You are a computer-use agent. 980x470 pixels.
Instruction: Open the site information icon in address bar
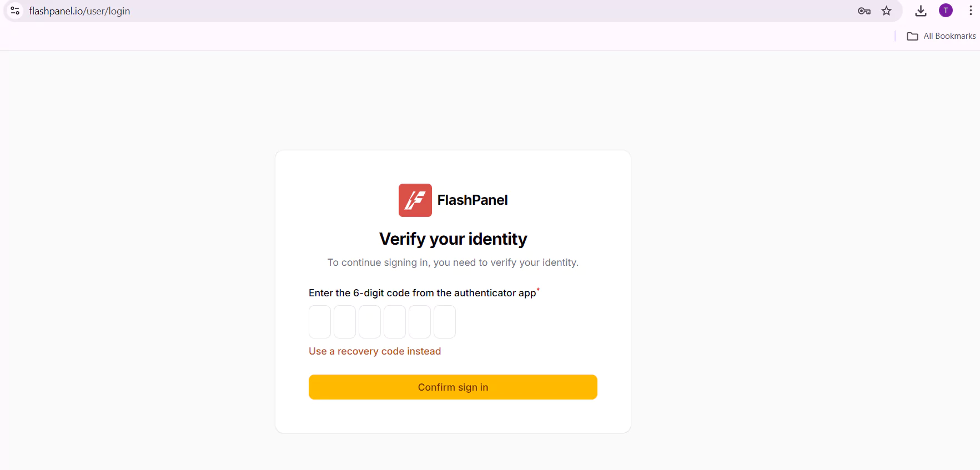pyautogui.click(x=15, y=11)
